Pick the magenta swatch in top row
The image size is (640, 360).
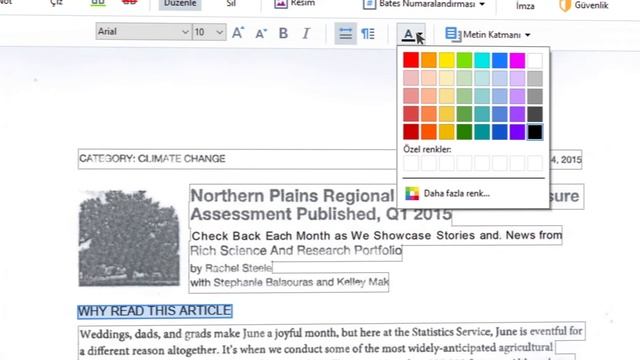(517, 60)
